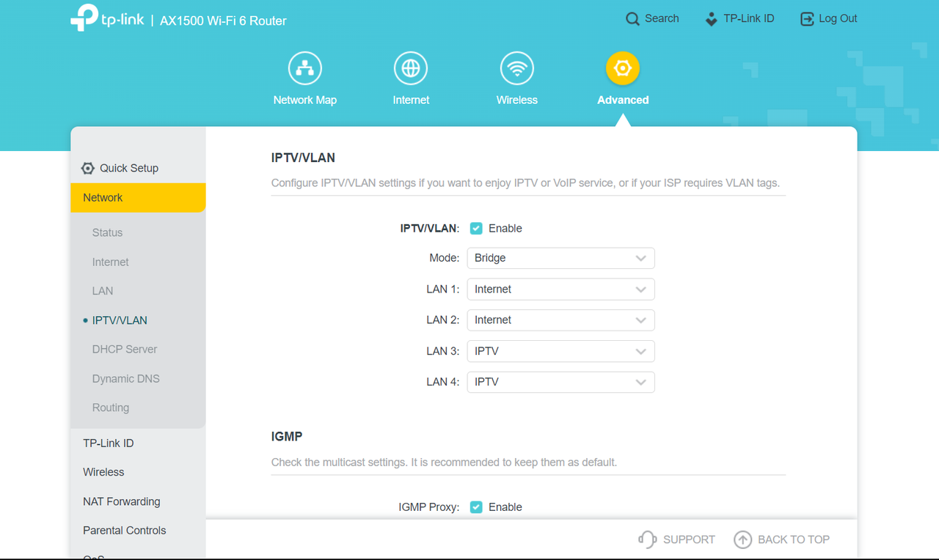Screen dimensions: 939x560
Task: Open the Network Map section
Action: point(304,67)
